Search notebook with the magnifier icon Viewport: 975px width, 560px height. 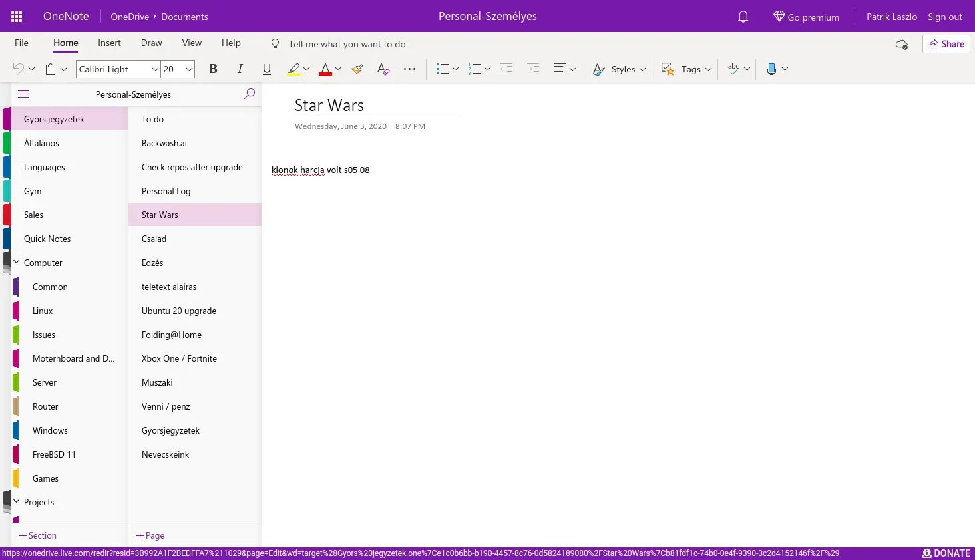(250, 94)
